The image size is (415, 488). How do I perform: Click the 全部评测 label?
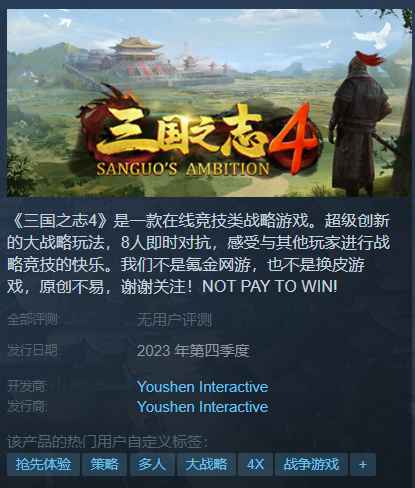pos(33,320)
